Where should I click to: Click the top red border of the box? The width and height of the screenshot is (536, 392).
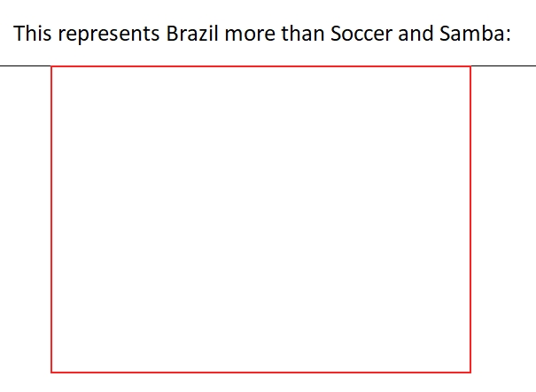point(260,66)
